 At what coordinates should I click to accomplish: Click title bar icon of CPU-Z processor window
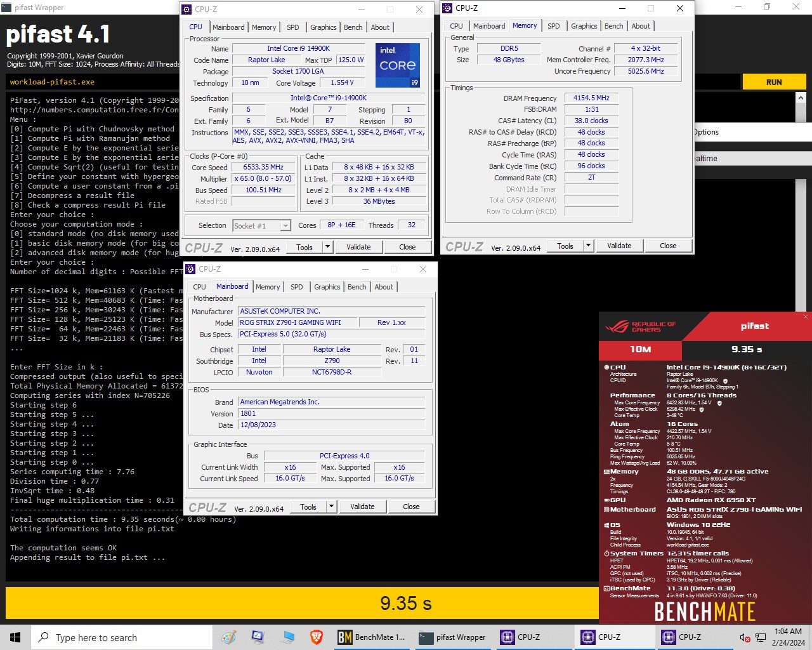coord(187,10)
